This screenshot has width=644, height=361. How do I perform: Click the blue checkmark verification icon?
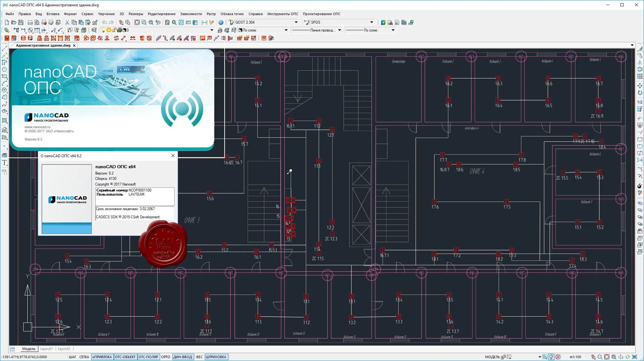[254, 38]
